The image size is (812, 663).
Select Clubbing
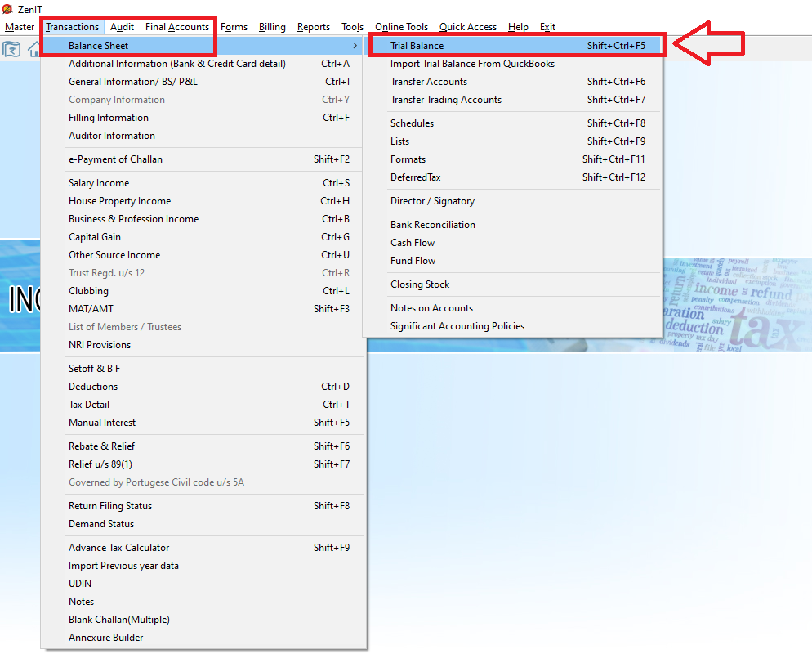203,291
